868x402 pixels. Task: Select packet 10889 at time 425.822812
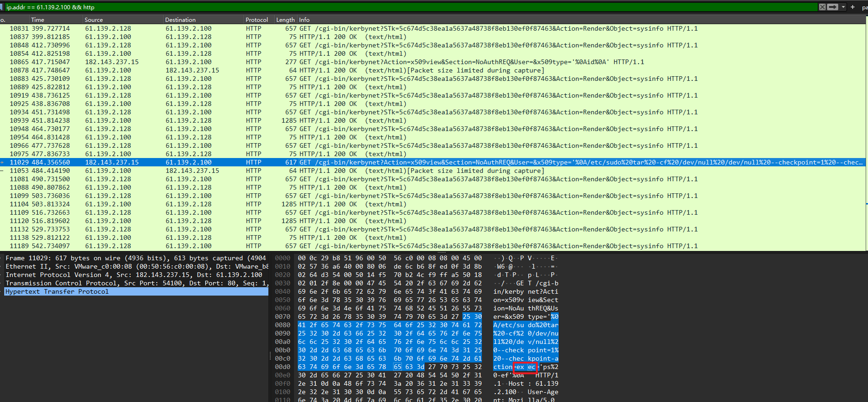pos(433,87)
